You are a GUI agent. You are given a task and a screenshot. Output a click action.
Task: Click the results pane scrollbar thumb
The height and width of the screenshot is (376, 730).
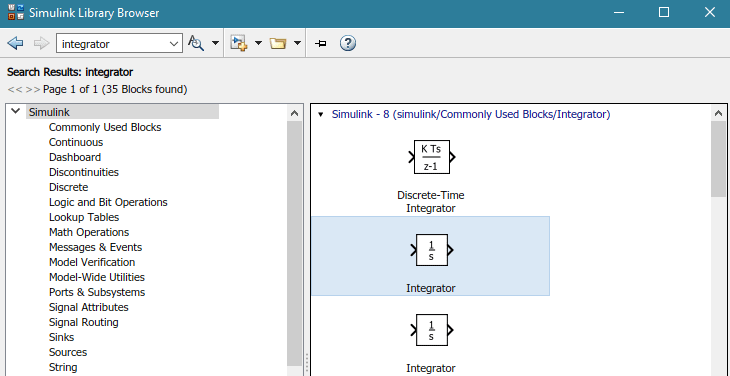pos(718,159)
